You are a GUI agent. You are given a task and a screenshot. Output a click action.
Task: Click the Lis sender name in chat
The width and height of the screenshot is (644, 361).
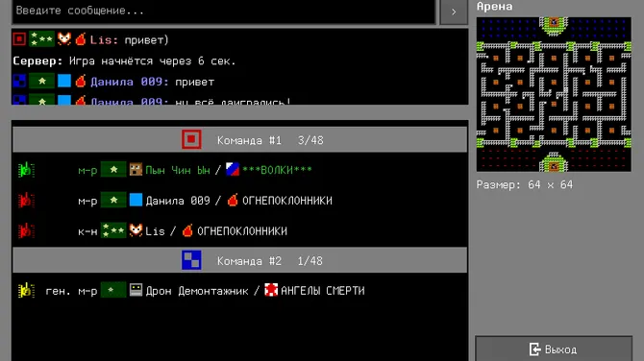[x=105, y=40]
